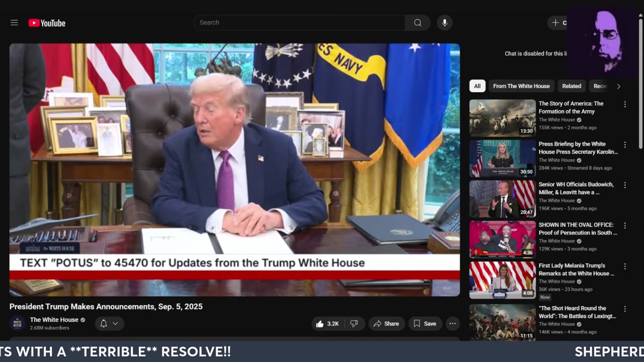
Task: Open notification bell dropdown for channel
Action: 109,324
